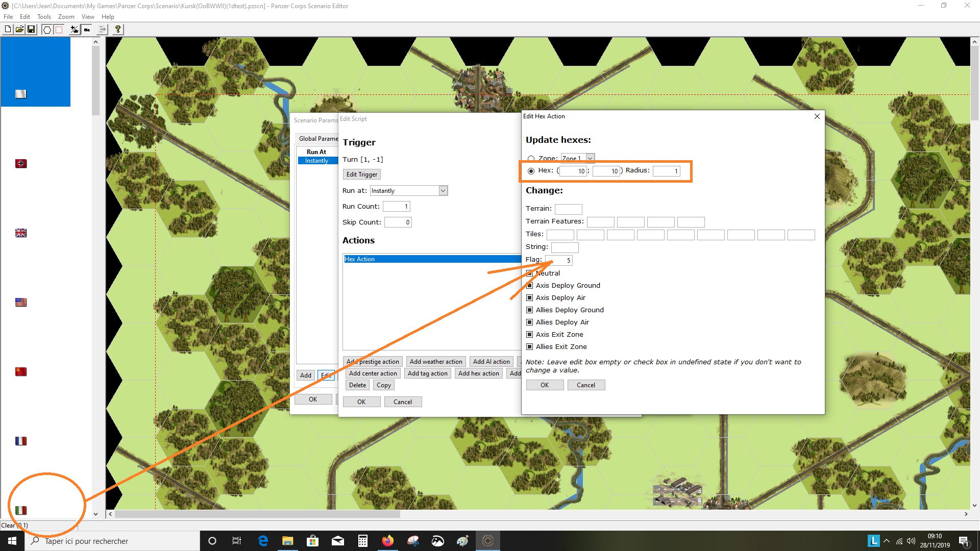Open the Tools menu

44,17
